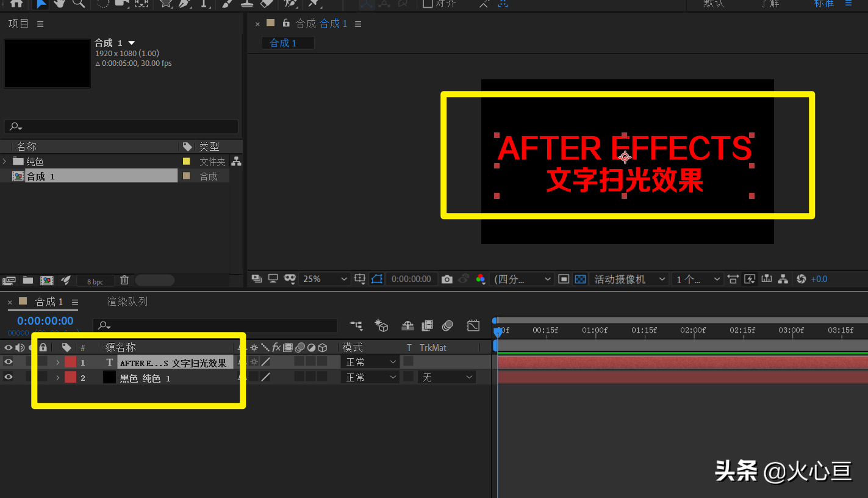
Task: Enable Motion Blur for timeline
Action: coord(448,326)
